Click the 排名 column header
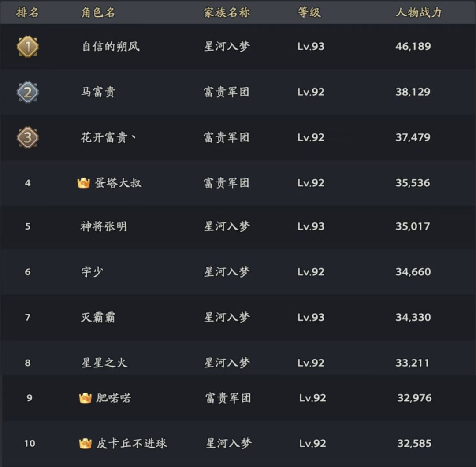476x467 pixels. pos(27,13)
